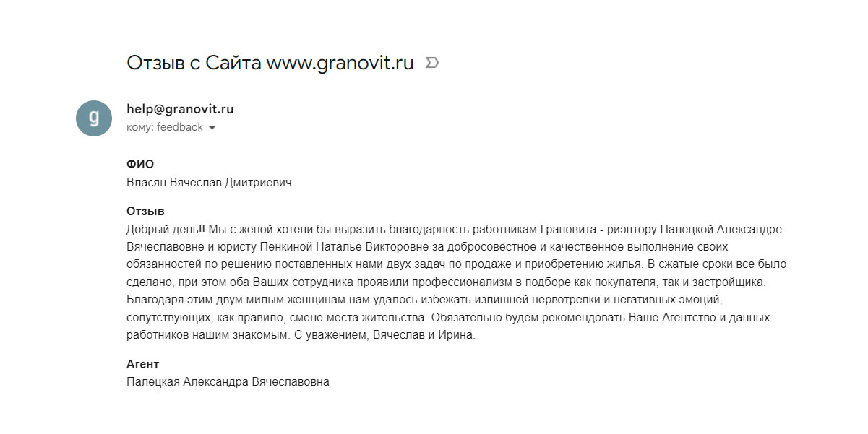Click the bold 'Отзыв' heading
Image resolution: width=868 pixels, height=434 pixels.
(145, 212)
